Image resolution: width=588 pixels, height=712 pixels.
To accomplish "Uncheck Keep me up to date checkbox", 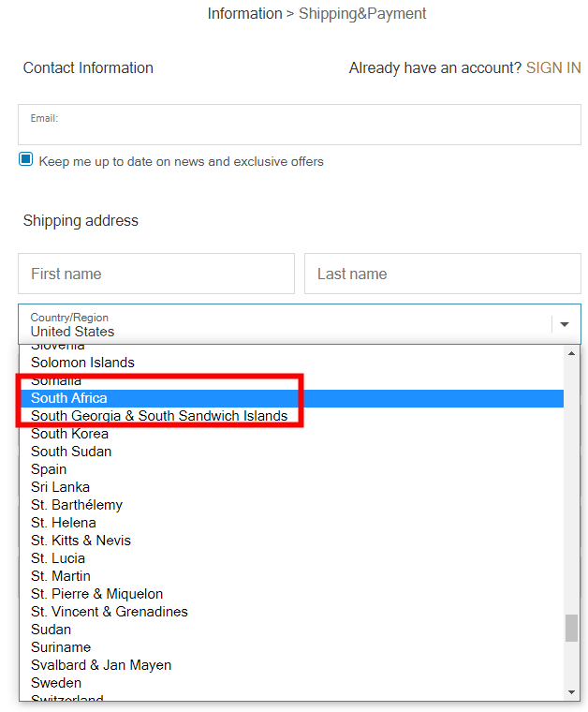I will tap(26, 160).
